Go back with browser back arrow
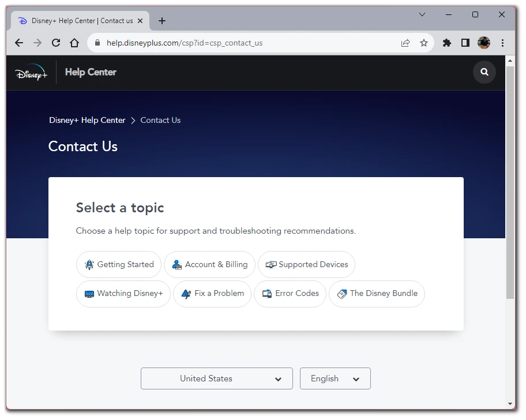This screenshot has width=526, height=420. tap(19, 43)
